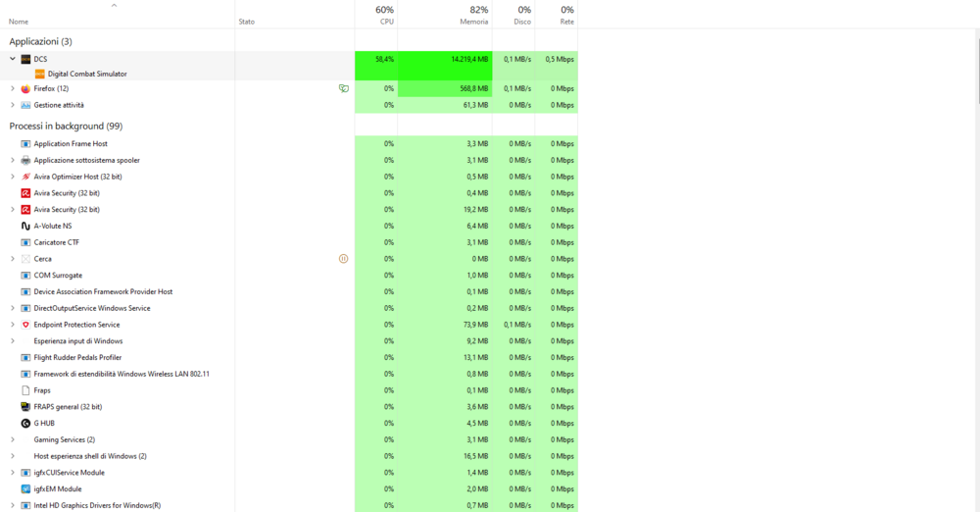Expand igfxCUIService Module
Image resolution: width=980 pixels, height=512 pixels.
coord(13,473)
